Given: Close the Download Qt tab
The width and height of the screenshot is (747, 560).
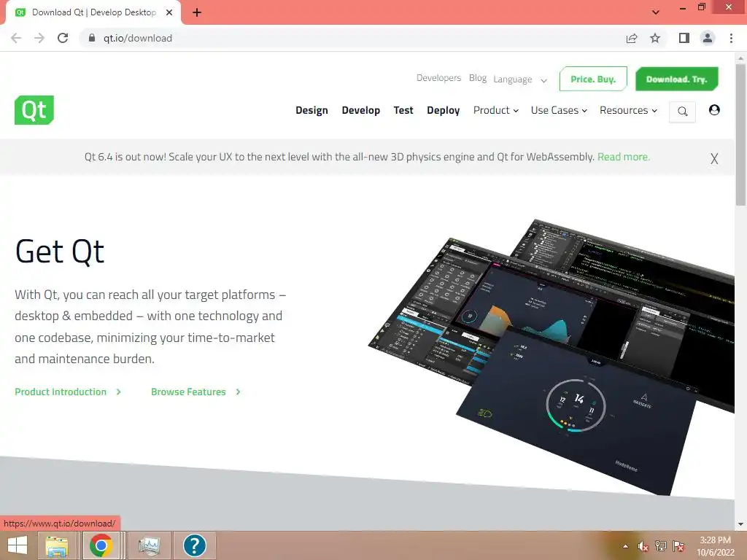Looking at the screenshot, I should pos(169,12).
